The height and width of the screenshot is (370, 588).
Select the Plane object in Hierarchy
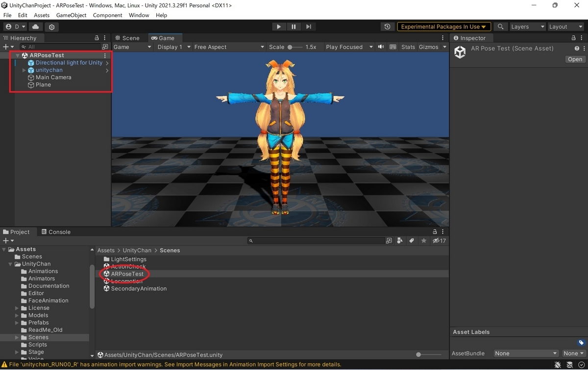pyautogui.click(x=43, y=85)
